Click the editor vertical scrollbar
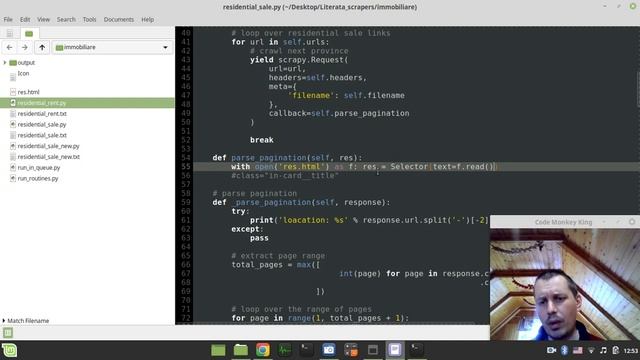Viewport: 640px width, 360px height. pyautogui.click(x=638, y=90)
